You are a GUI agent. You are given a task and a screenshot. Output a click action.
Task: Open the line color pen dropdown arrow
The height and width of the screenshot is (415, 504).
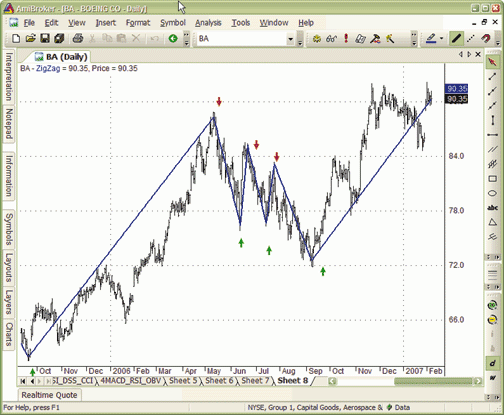click(442, 39)
